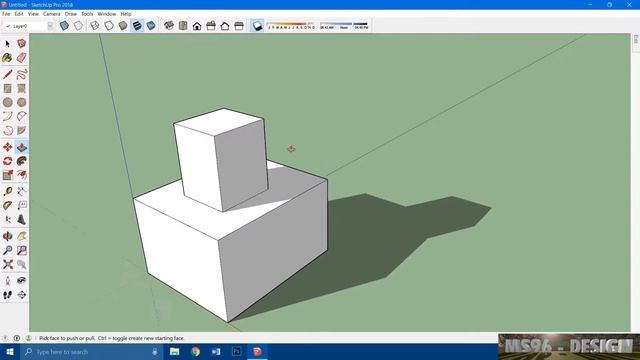Select the Arc tool
The image size is (640, 360).
(7, 116)
